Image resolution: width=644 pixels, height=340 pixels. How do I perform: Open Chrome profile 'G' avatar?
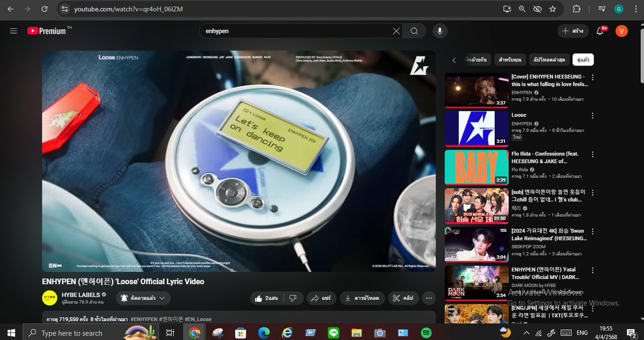pyautogui.click(x=619, y=9)
